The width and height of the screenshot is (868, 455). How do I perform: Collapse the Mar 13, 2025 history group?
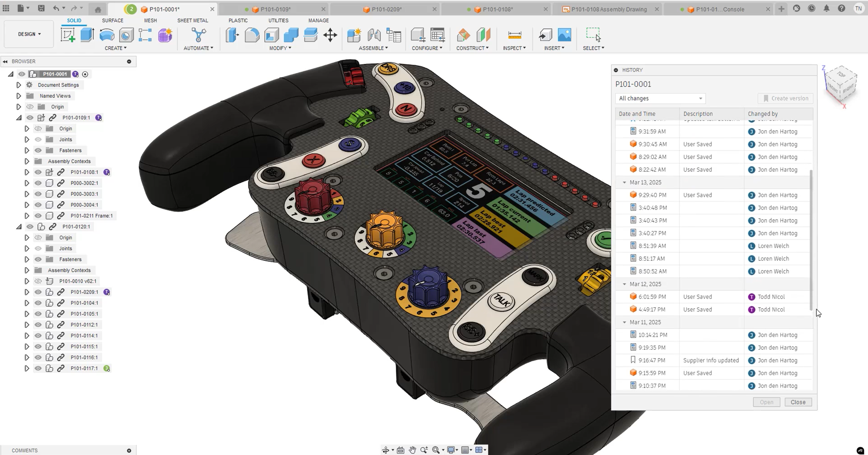[624, 183]
